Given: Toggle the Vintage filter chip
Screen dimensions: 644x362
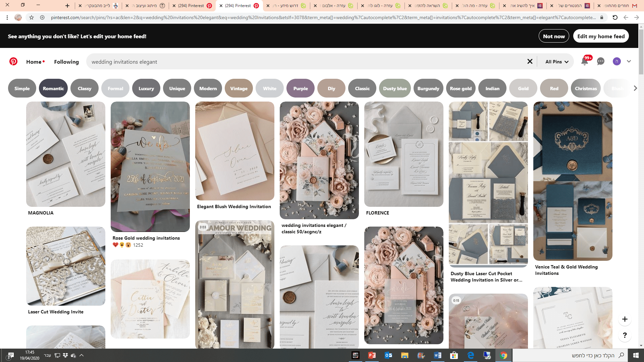Looking at the screenshot, I should tap(238, 88).
